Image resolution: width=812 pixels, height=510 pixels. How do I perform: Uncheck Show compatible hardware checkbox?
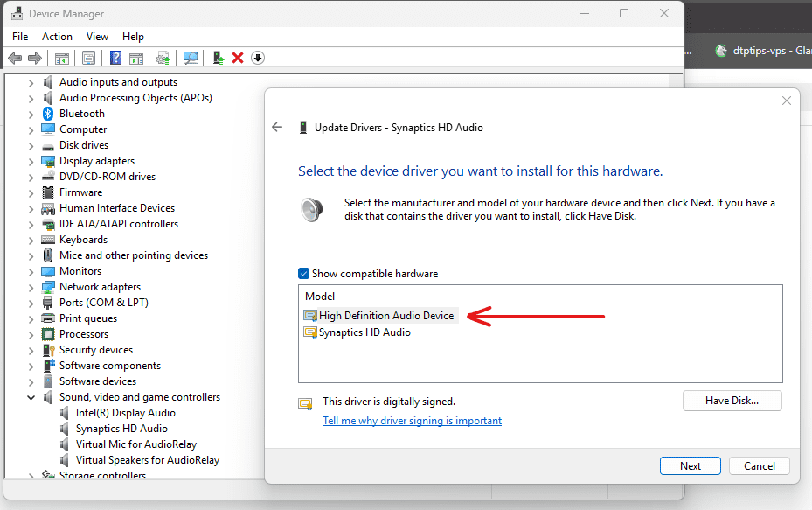[x=304, y=274]
